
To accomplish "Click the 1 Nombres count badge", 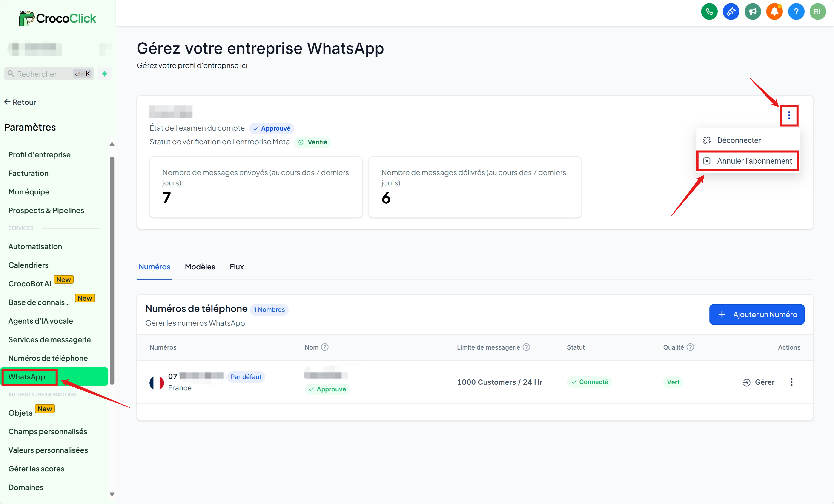I will 269,310.
